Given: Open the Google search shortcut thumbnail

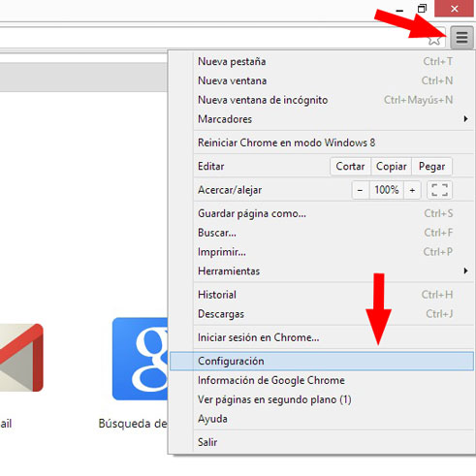Looking at the screenshot, I should [x=140, y=359].
